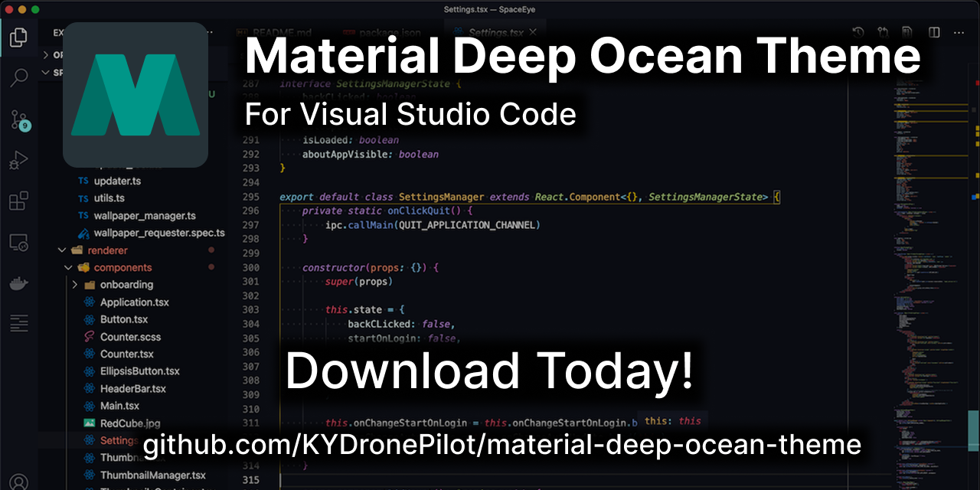980x490 pixels.
Task: Open Counter.tsx in file tree
Action: pyautogui.click(x=127, y=354)
